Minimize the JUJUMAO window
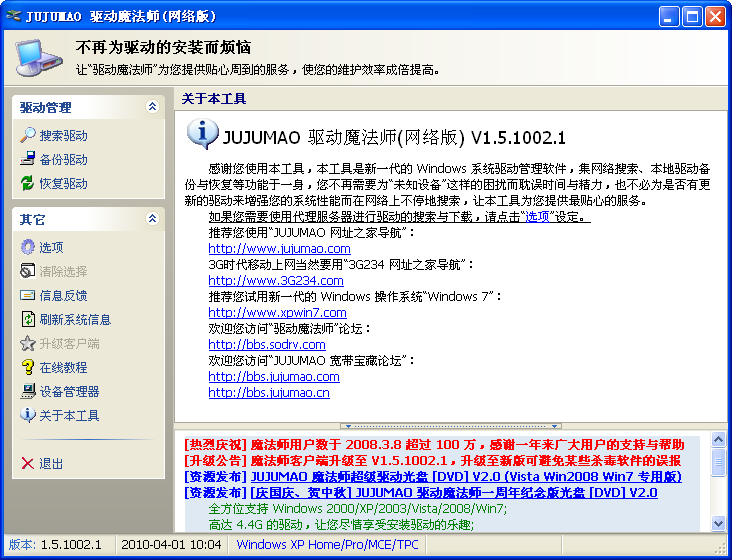Screen dimensions: 732x560 point(669,16)
